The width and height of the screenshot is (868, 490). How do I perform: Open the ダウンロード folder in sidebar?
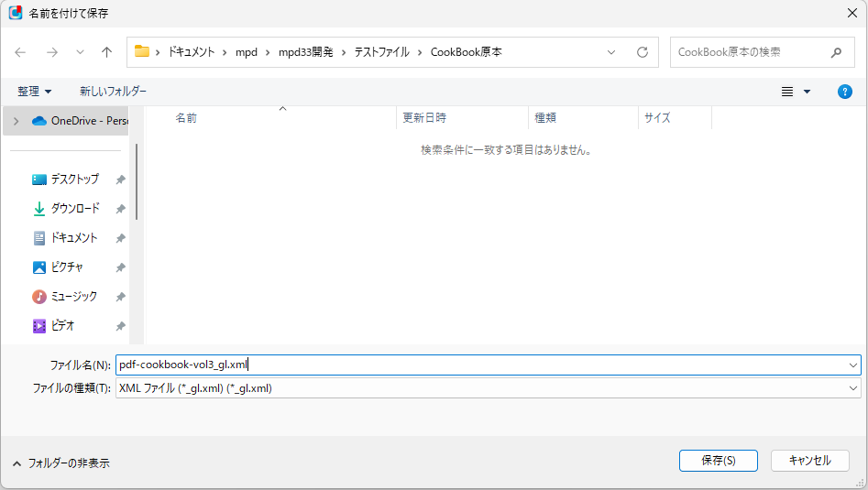coord(74,209)
